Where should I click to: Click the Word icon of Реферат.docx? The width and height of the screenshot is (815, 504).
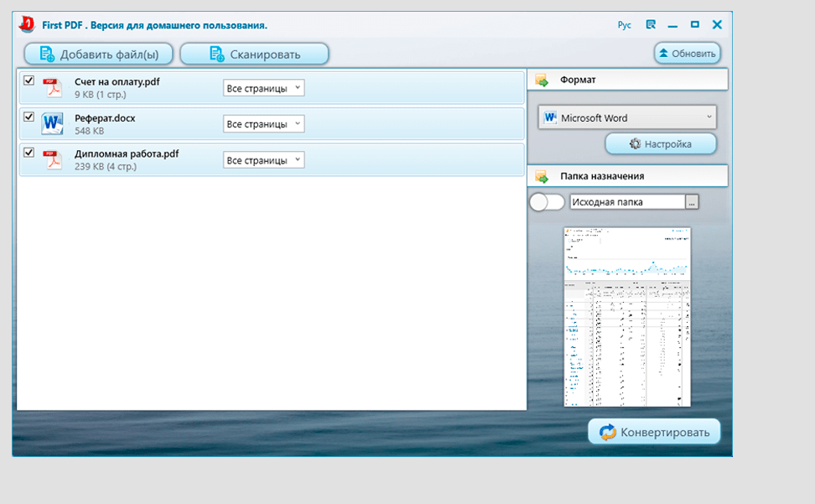click(x=53, y=124)
